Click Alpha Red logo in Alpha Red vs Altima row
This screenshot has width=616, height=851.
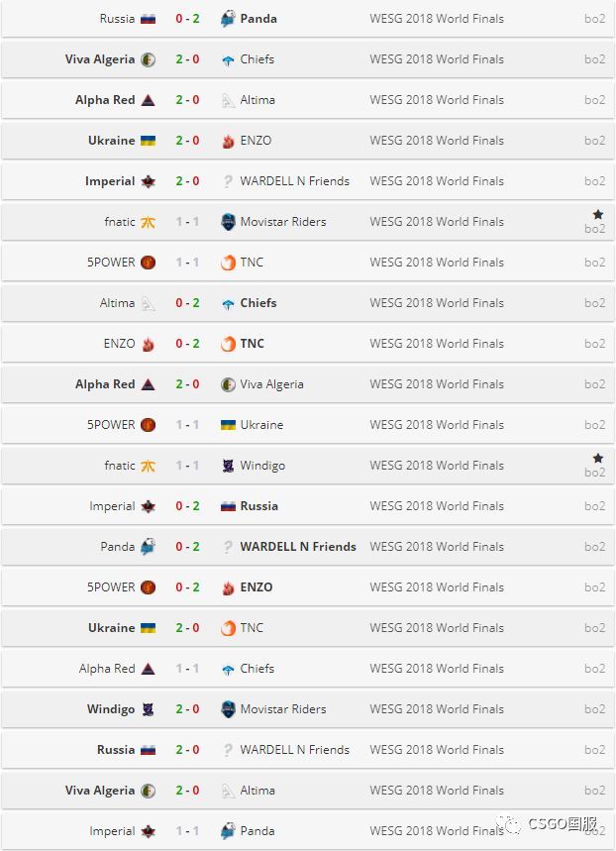pyautogui.click(x=148, y=100)
